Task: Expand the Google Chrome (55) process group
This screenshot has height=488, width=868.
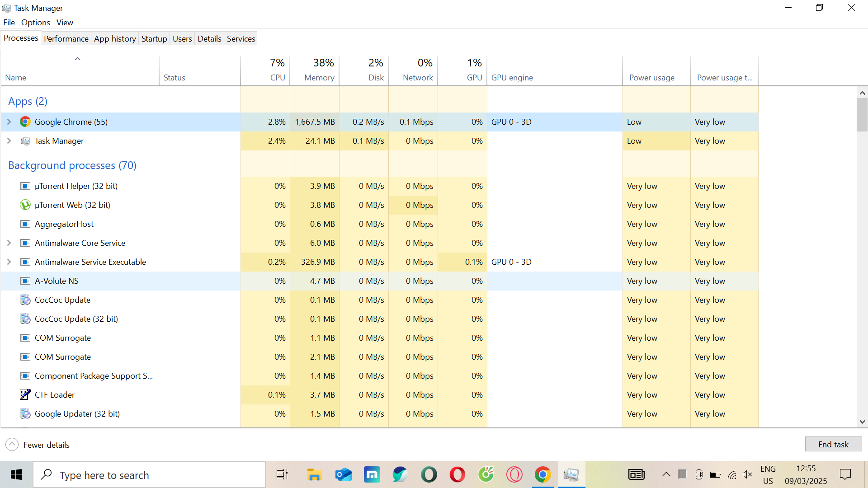Action: click(9, 122)
